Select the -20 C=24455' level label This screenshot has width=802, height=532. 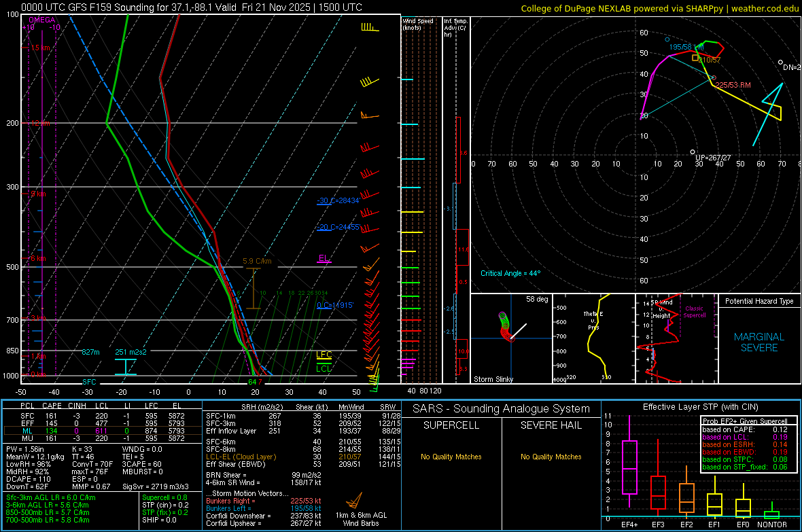(x=338, y=227)
